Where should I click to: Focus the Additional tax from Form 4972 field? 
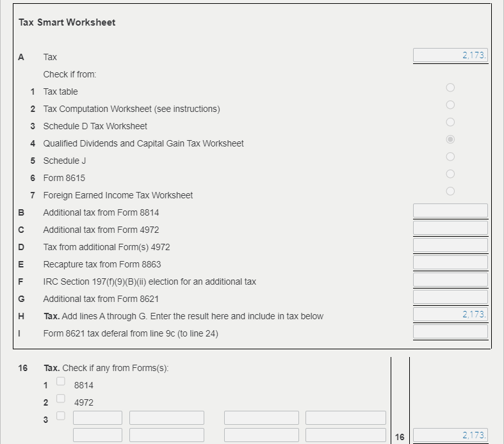coord(450,228)
